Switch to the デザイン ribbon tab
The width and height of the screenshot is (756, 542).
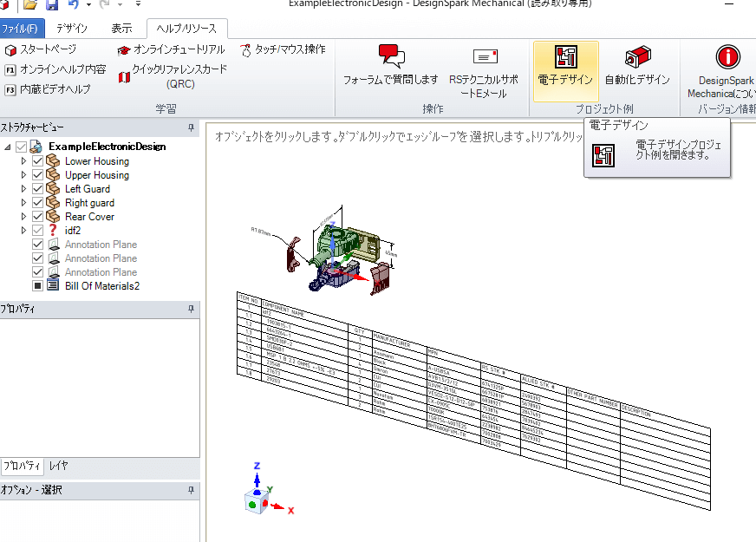(x=72, y=29)
